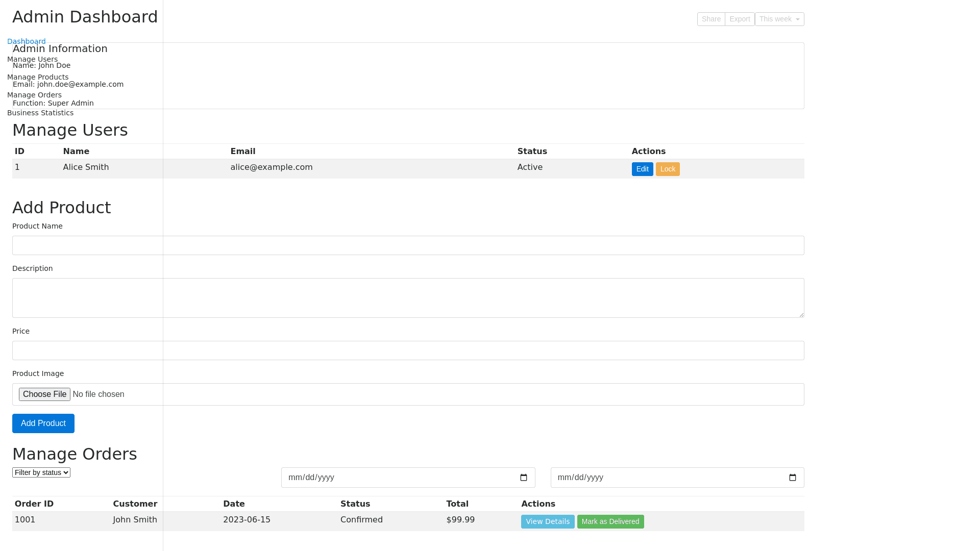The height and width of the screenshot is (551, 980).
Task: Focus the Product Name input field
Action: pos(408,245)
